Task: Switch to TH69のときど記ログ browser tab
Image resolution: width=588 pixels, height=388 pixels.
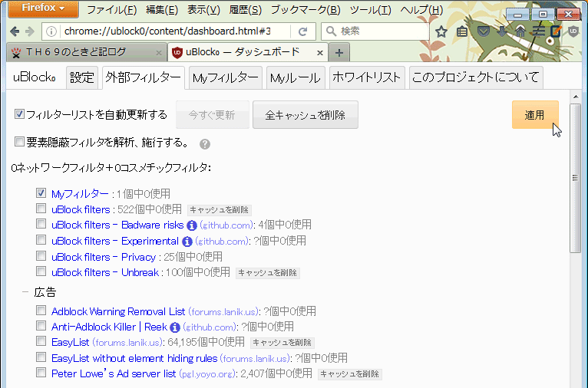Action: (86, 52)
